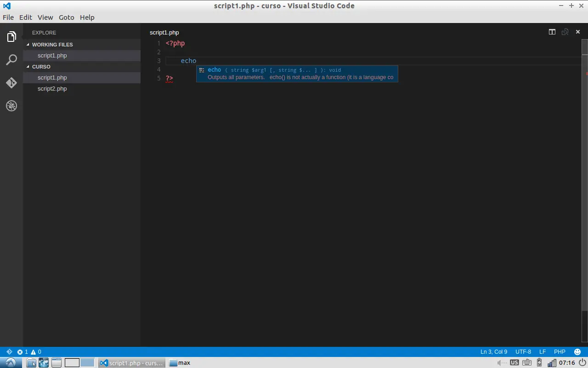Click the echo suggestion icon in autocomplete
Viewport: 588px width, 368px height.
(202, 70)
